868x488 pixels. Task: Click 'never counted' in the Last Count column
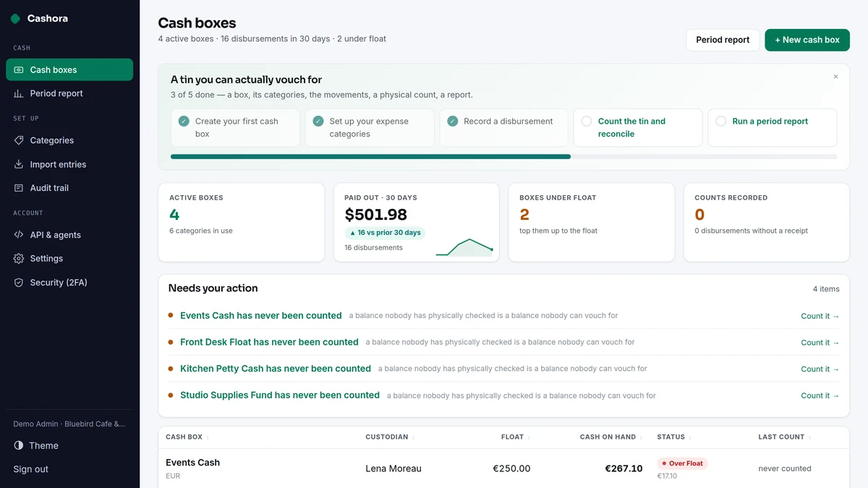785,468
